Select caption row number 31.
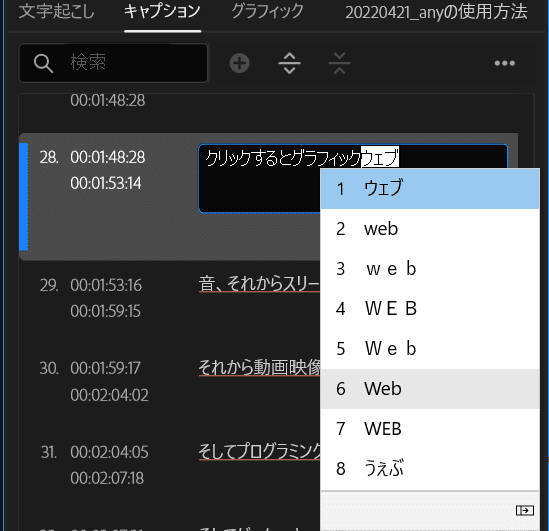Image resolution: width=549 pixels, height=531 pixels. coord(49,452)
